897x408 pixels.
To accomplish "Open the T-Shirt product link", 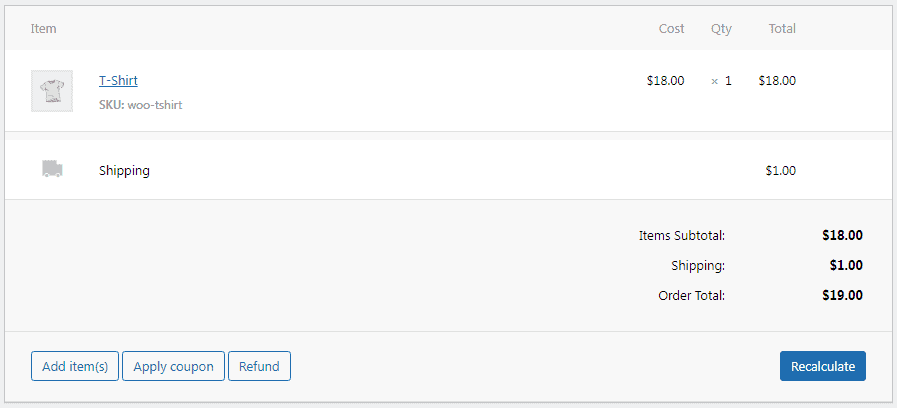I will 118,81.
